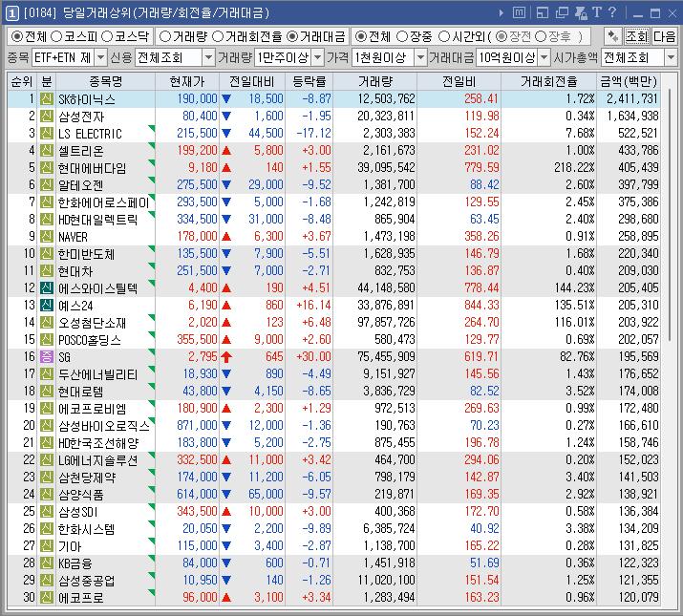
Task: Select the 전체 market radio button
Action: click(x=16, y=36)
